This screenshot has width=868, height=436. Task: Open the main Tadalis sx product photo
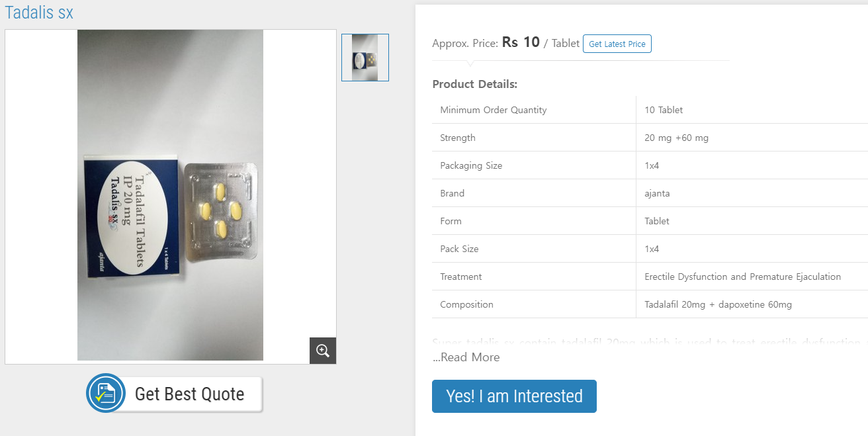(x=171, y=196)
